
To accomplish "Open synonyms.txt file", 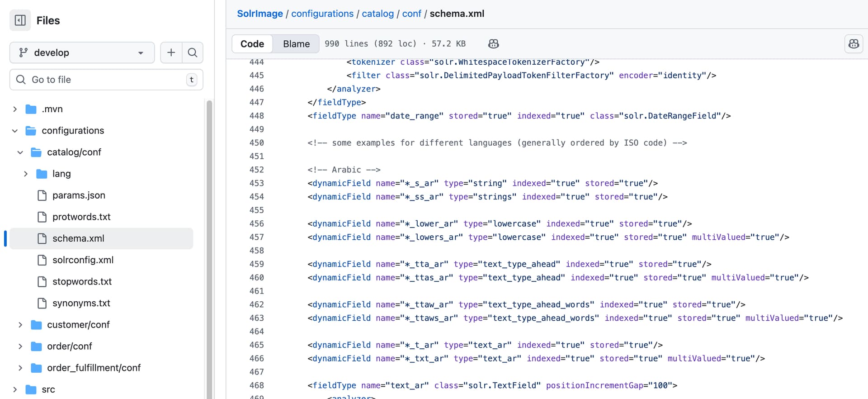I will pos(81,303).
